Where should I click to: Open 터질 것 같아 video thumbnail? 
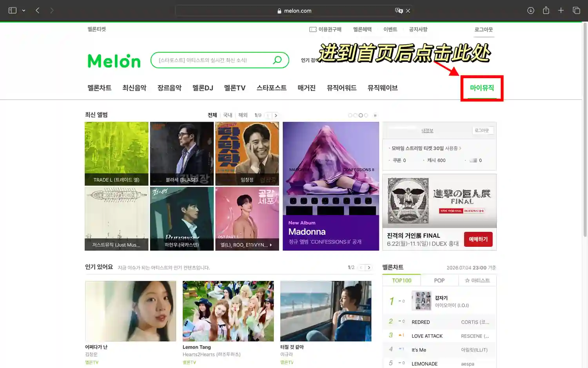pos(326,311)
